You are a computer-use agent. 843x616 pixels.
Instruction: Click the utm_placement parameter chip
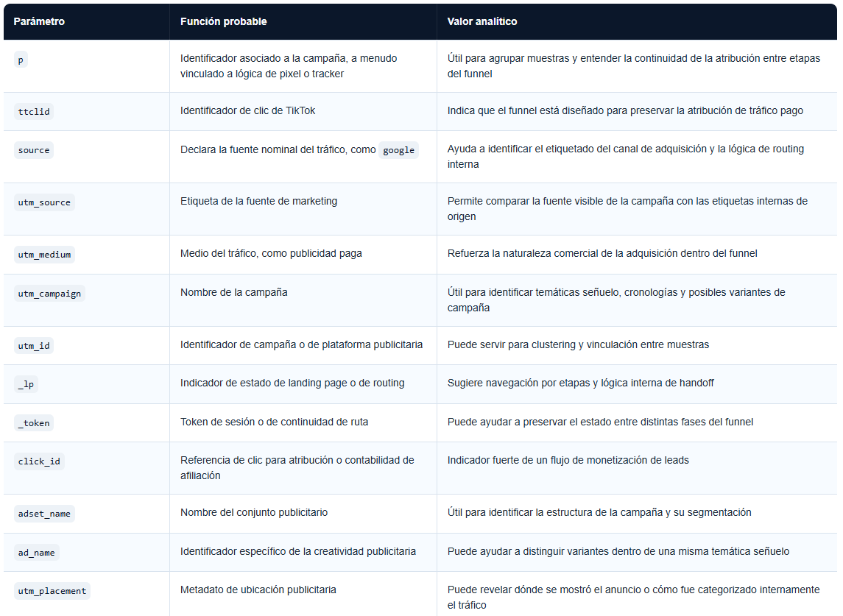52,591
